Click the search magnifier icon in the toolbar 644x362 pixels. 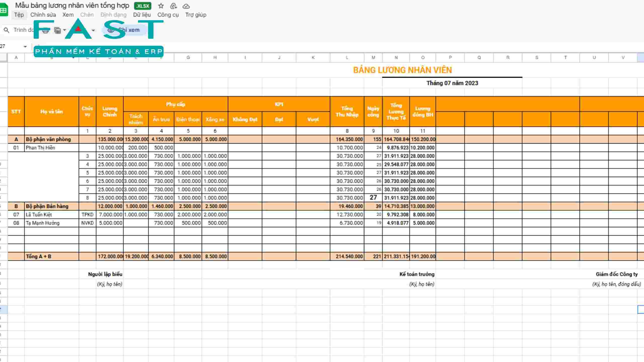[x=7, y=30]
